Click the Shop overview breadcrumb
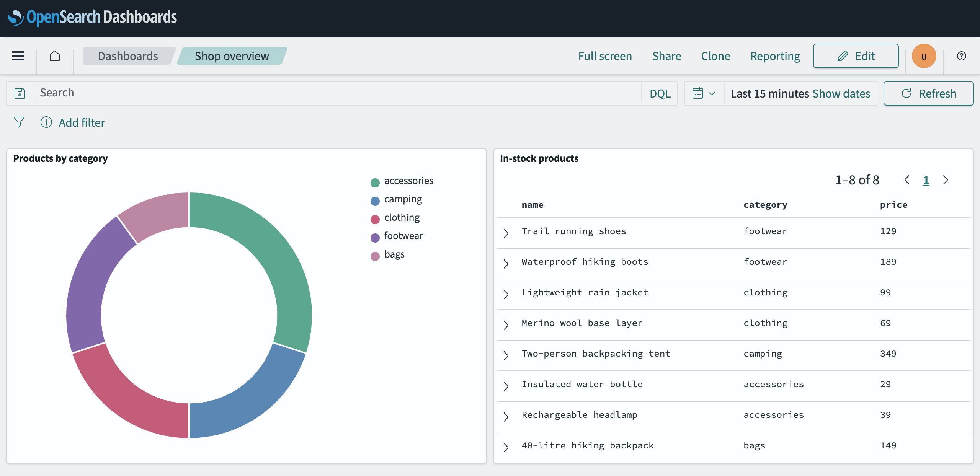 (x=232, y=56)
